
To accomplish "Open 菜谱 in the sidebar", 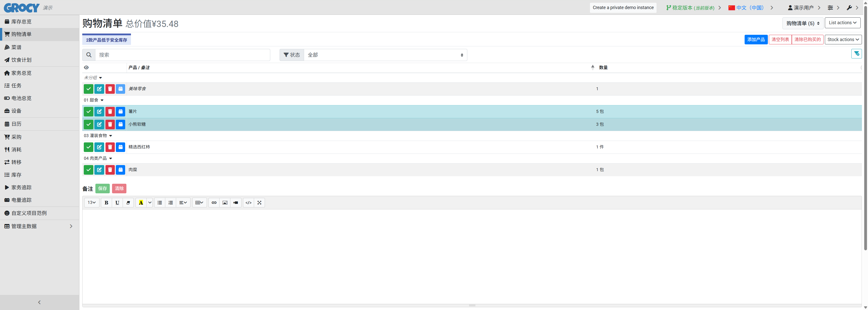I will [x=16, y=47].
